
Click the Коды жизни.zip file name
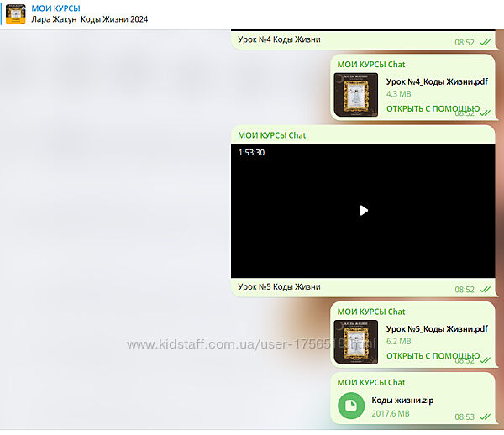pyautogui.click(x=402, y=401)
